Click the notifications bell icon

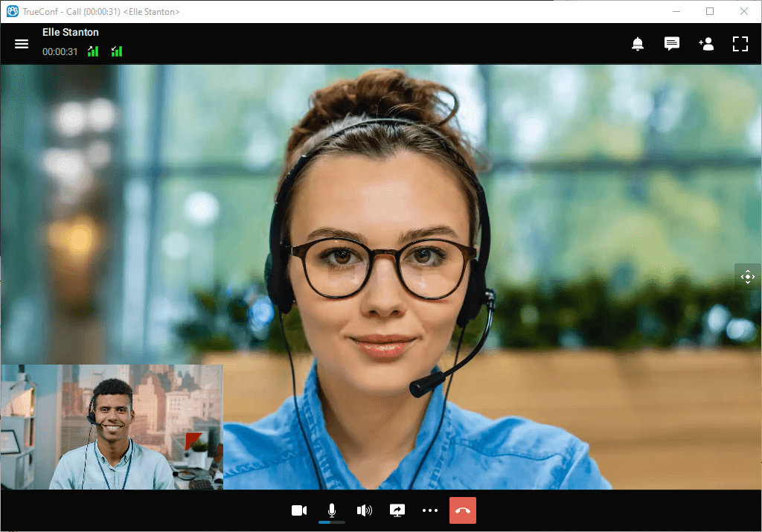(x=638, y=44)
